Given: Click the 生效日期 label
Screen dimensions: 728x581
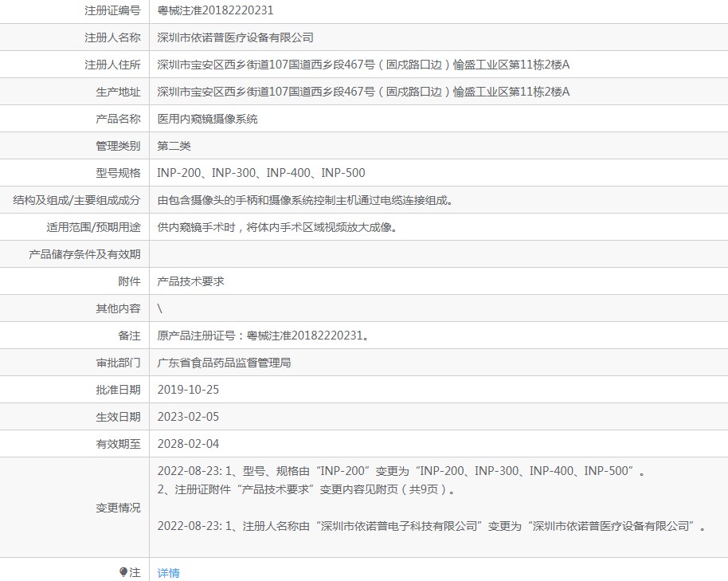Looking at the screenshot, I should click(118, 417).
